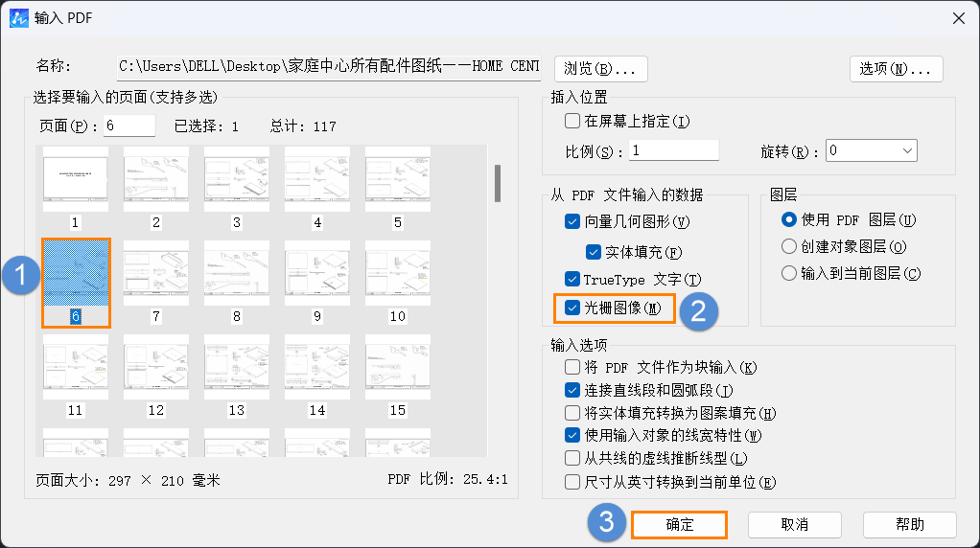Select page 11 thumbnail

coord(76,367)
